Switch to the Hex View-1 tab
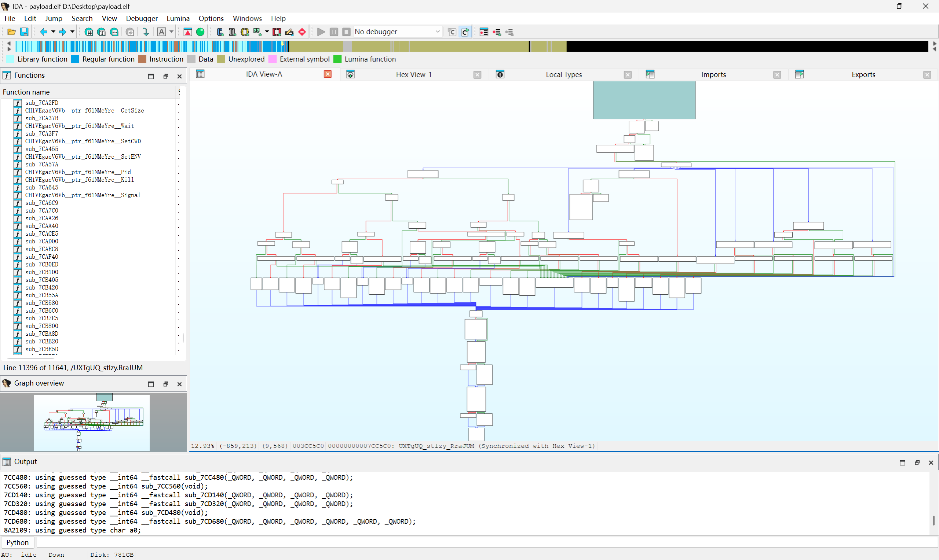This screenshot has height=560, width=939. point(413,74)
